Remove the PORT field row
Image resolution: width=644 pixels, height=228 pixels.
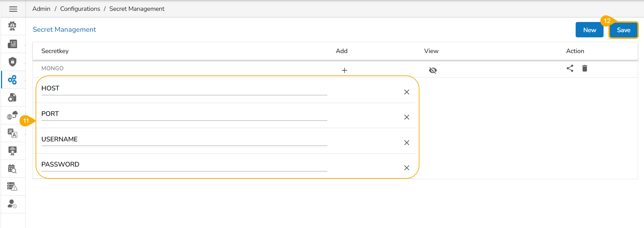[x=407, y=117]
